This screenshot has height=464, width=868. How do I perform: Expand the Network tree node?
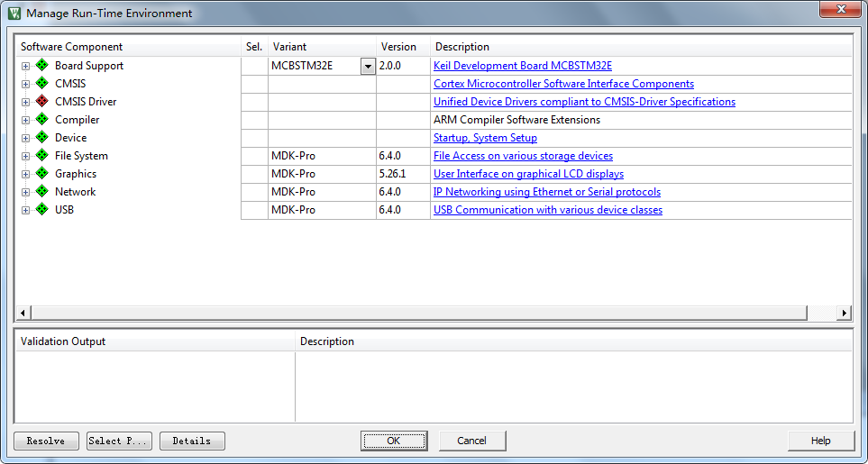point(25,193)
